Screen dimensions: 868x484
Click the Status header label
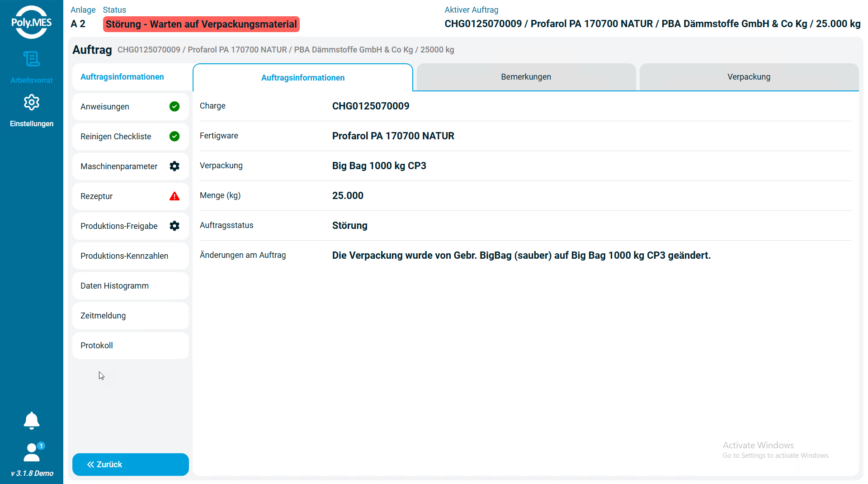click(x=114, y=10)
